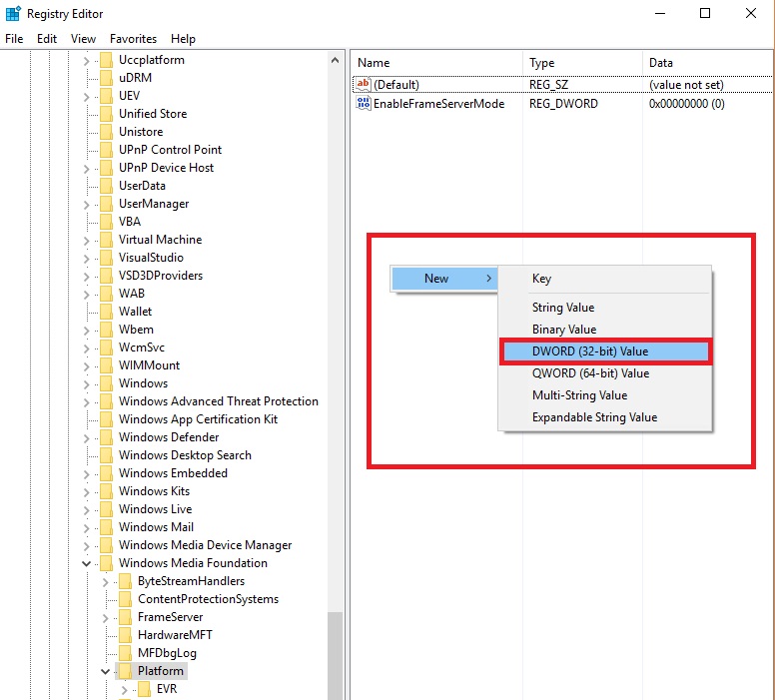Viewport: 775px width, 700px height.
Task: Sort values by the Data column header
Action: (x=708, y=63)
